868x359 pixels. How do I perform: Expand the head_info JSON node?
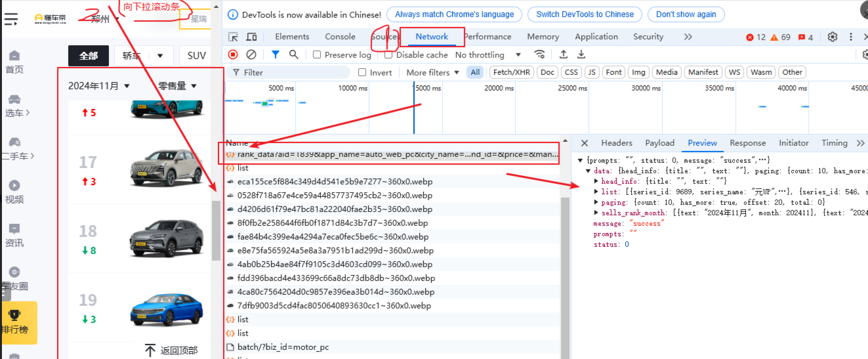(596, 181)
